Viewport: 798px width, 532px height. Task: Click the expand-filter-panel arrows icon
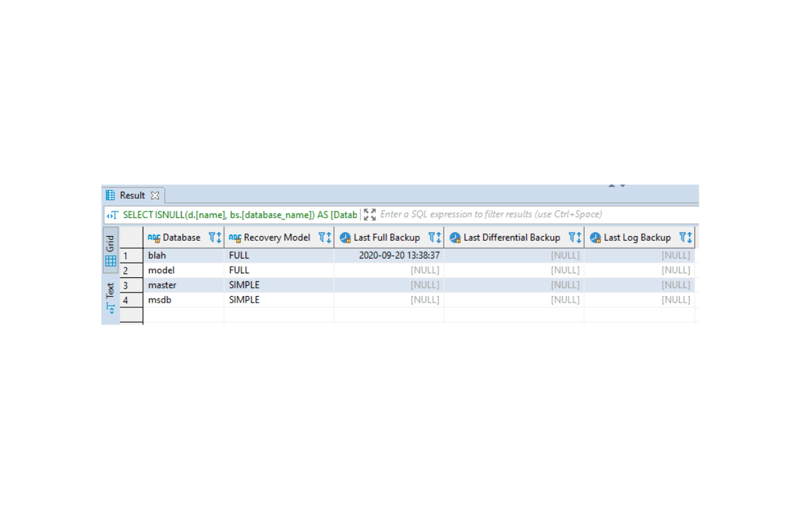pos(370,214)
